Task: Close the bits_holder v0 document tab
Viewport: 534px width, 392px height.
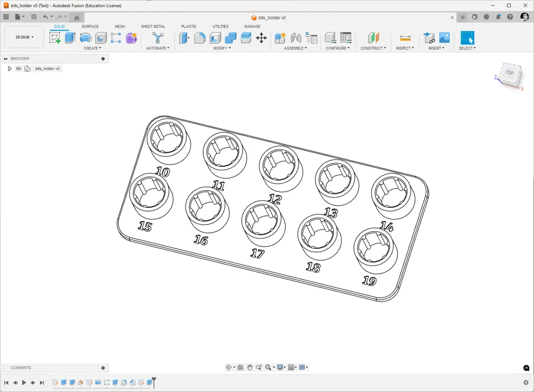Action: 452,18
